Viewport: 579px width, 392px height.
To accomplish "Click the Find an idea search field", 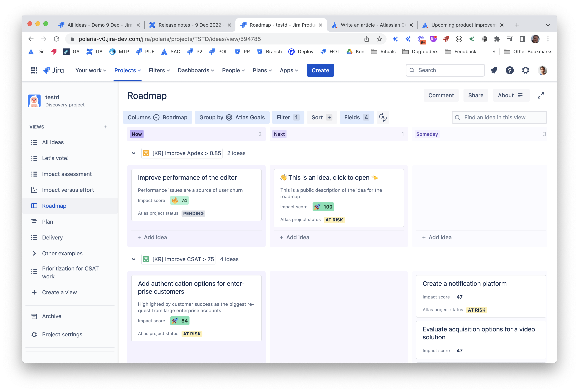I will click(x=499, y=117).
